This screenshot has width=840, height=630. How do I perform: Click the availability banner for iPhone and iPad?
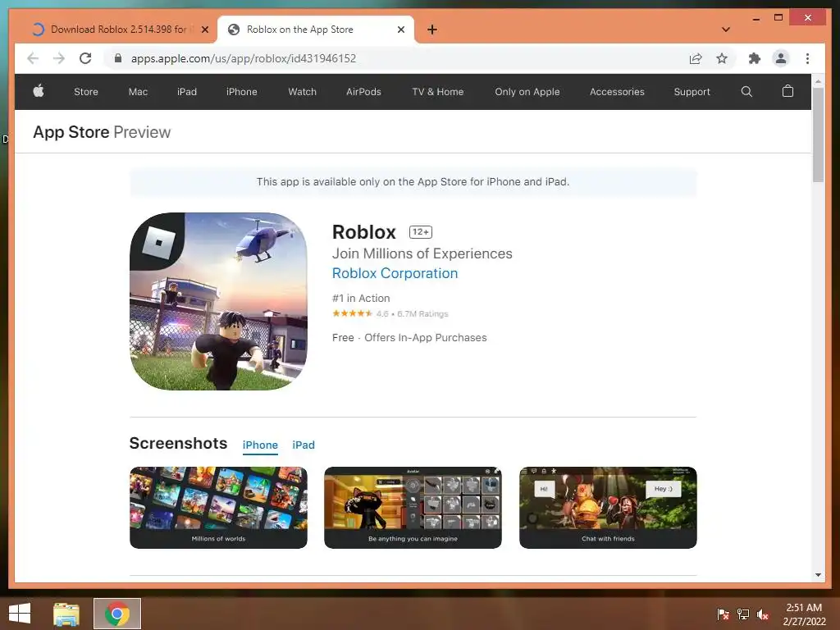(x=413, y=181)
